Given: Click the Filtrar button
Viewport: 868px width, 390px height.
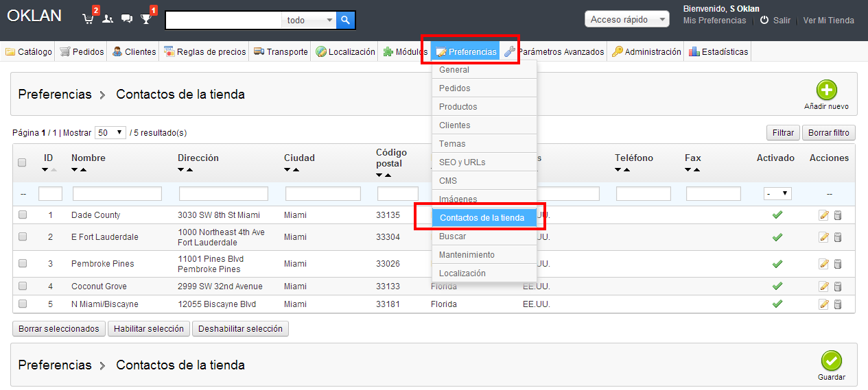Looking at the screenshot, I should [783, 133].
